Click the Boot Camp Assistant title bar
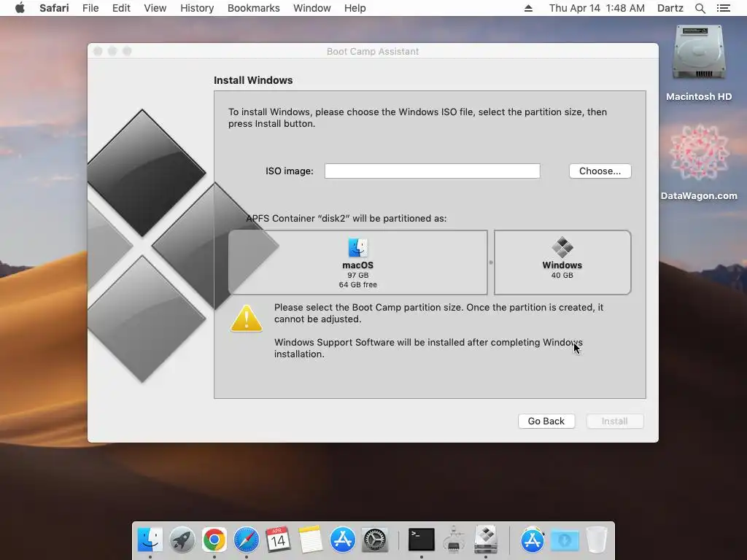This screenshot has width=747, height=560. coord(373,51)
